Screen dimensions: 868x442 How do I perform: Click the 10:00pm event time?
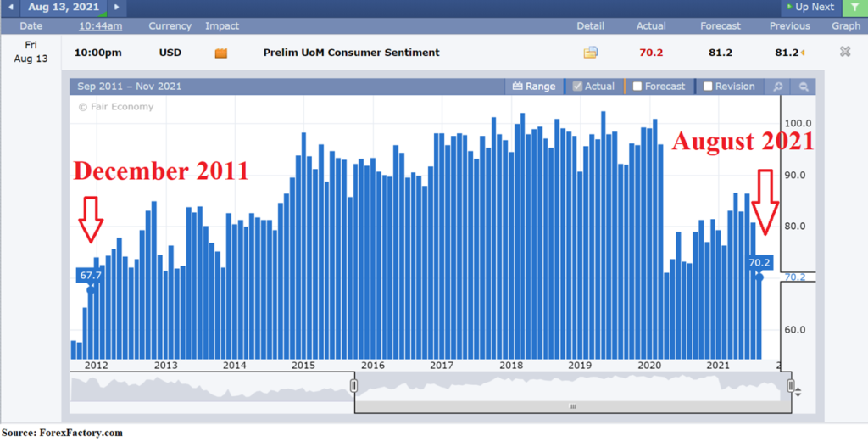(98, 53)
